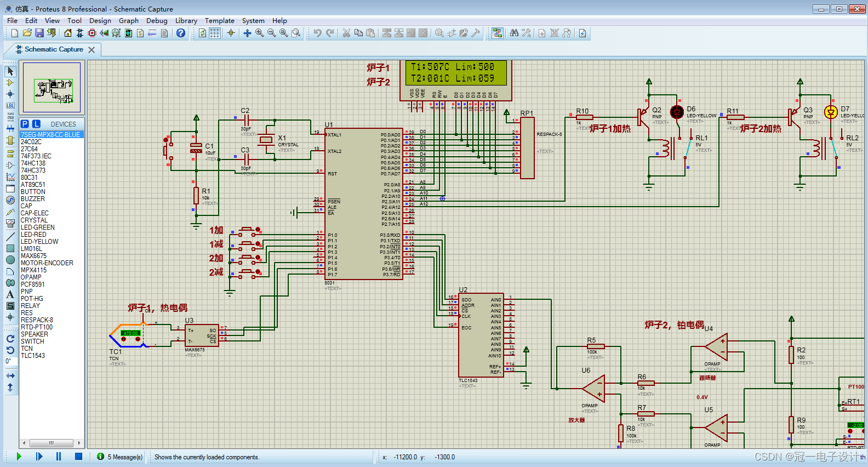
Task: Step the simulation with the Step button
Action: [39, 457]
